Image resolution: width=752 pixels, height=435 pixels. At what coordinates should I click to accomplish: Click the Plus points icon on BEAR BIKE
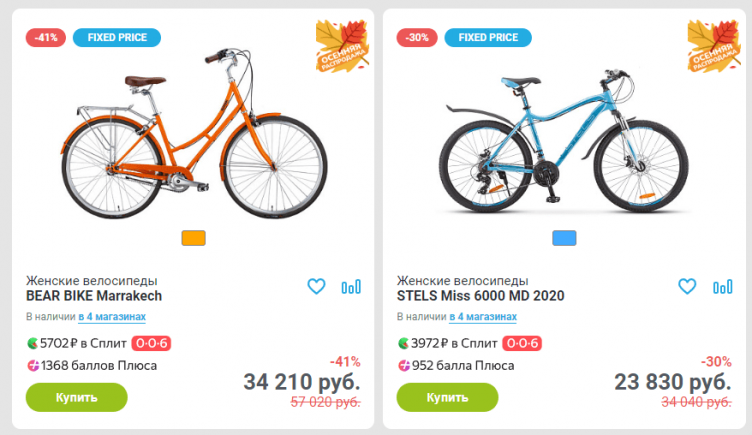[x=33, y=366]
